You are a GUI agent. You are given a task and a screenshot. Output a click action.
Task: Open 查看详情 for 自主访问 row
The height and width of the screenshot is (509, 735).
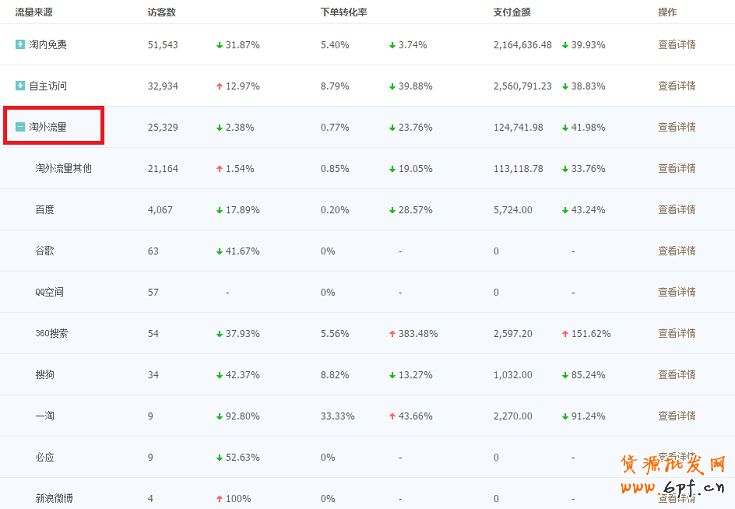point(676,86)
